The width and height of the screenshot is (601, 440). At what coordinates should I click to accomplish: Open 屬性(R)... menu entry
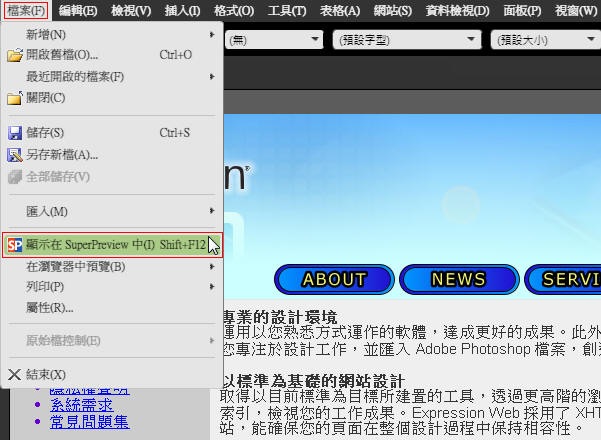point(112,307)
